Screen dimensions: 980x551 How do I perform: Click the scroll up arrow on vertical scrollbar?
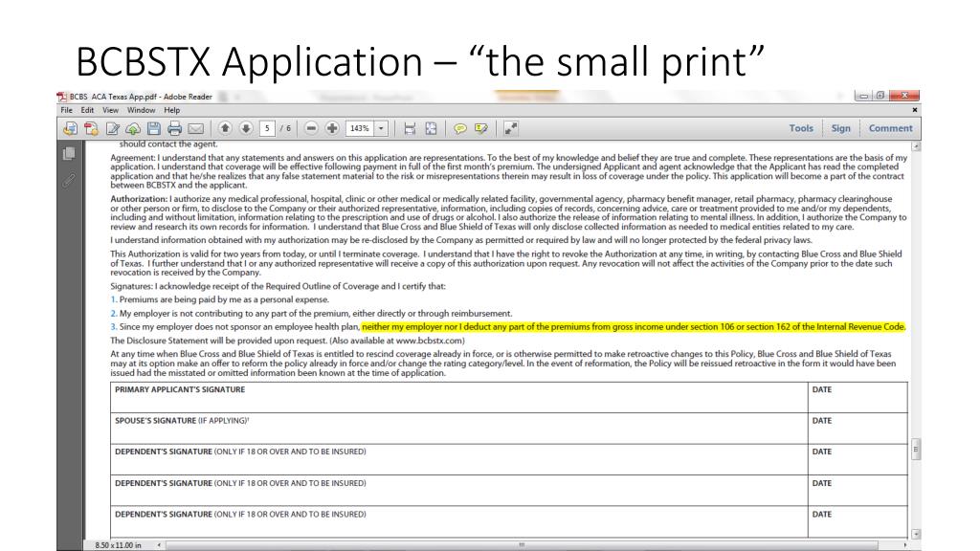click(916, 146)
